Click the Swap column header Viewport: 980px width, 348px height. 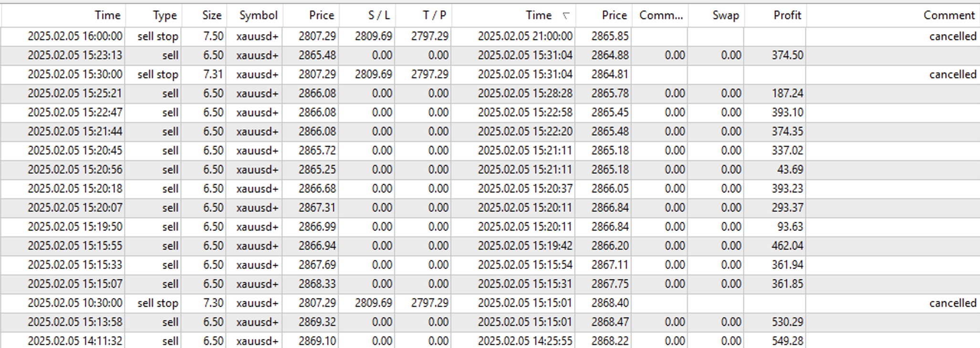click(725, 15)
